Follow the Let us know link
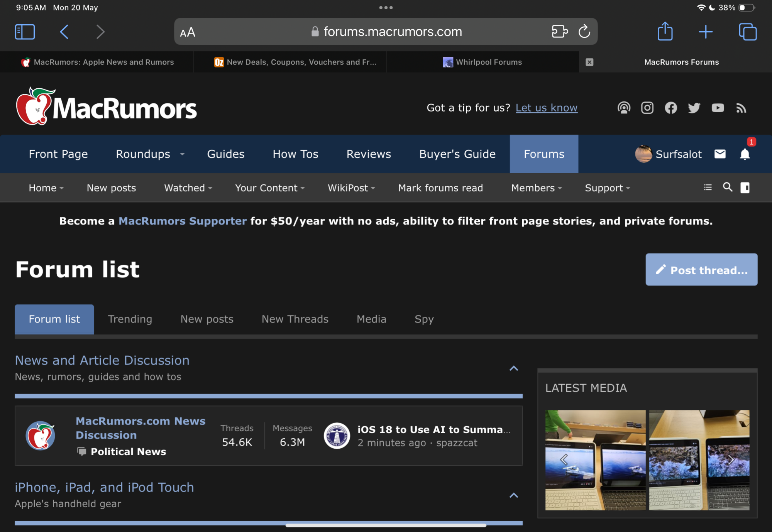Viewport: 772px width, 532px height. (x=547, y=108)
